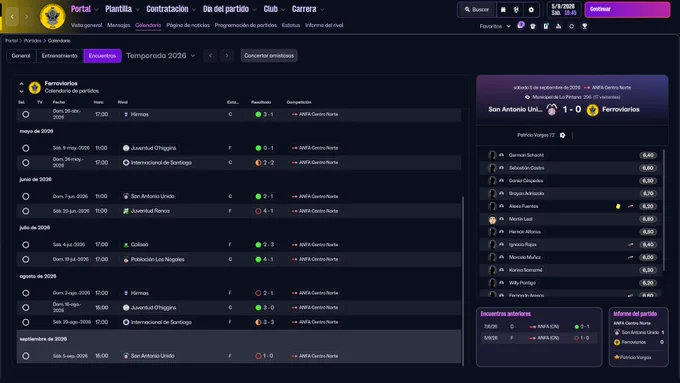Select the radio for 2 August Hirmas match
The width and height of the screenshot is (680, 383).
click(26, 293)
